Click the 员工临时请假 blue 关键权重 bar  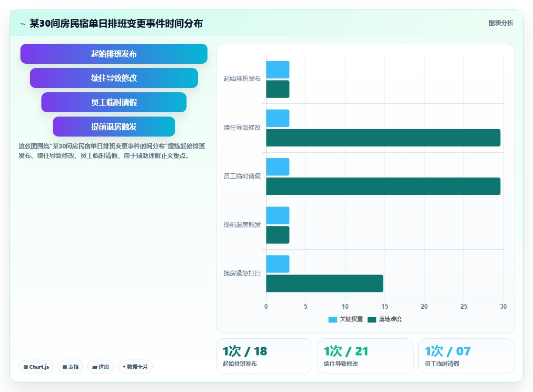click(278, 167)
